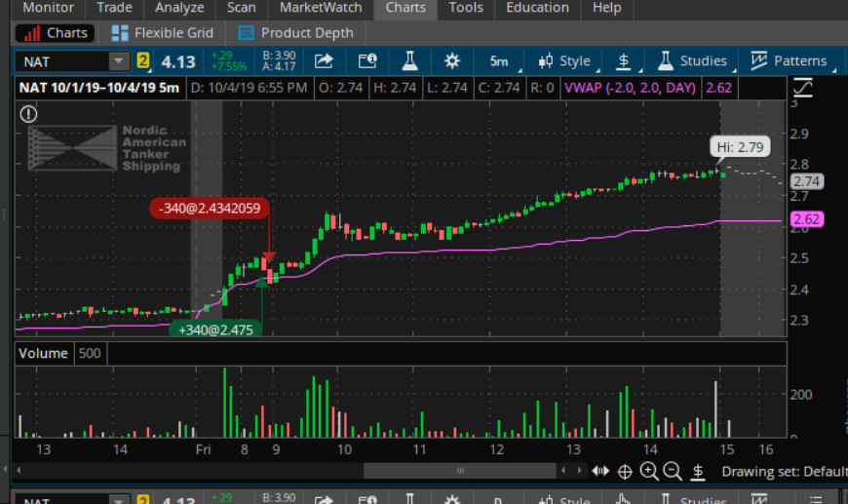This screenshot has height=504, width=848.
Task: Click the share chart arrow icon
Action: pyautogui.click(x=324, y=61)
